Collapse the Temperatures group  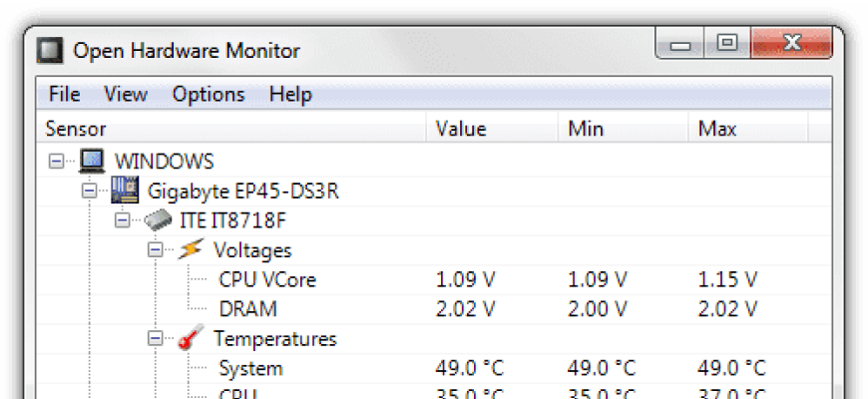pos(156,338)
